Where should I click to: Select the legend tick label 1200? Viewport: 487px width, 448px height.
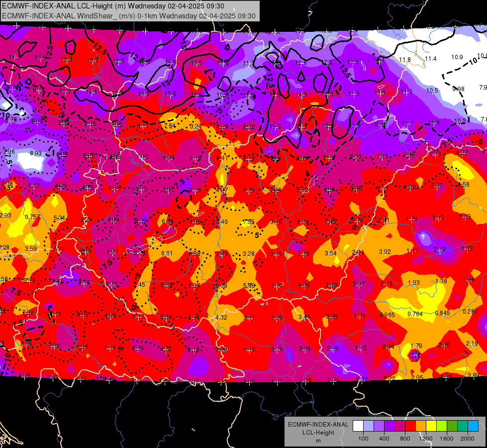(426, 439)
